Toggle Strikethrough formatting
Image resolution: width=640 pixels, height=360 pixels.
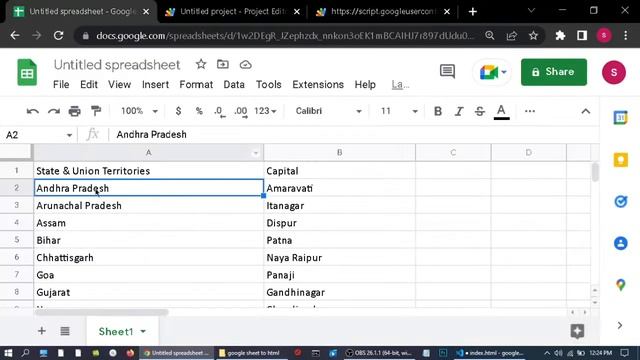pos(480,111)
